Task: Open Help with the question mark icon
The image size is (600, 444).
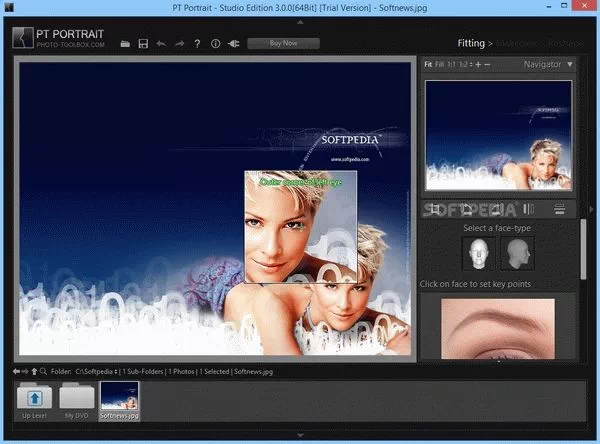Action: click(197, 44)
